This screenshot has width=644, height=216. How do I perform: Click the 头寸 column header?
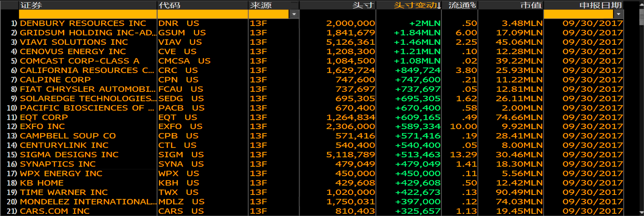338,5
